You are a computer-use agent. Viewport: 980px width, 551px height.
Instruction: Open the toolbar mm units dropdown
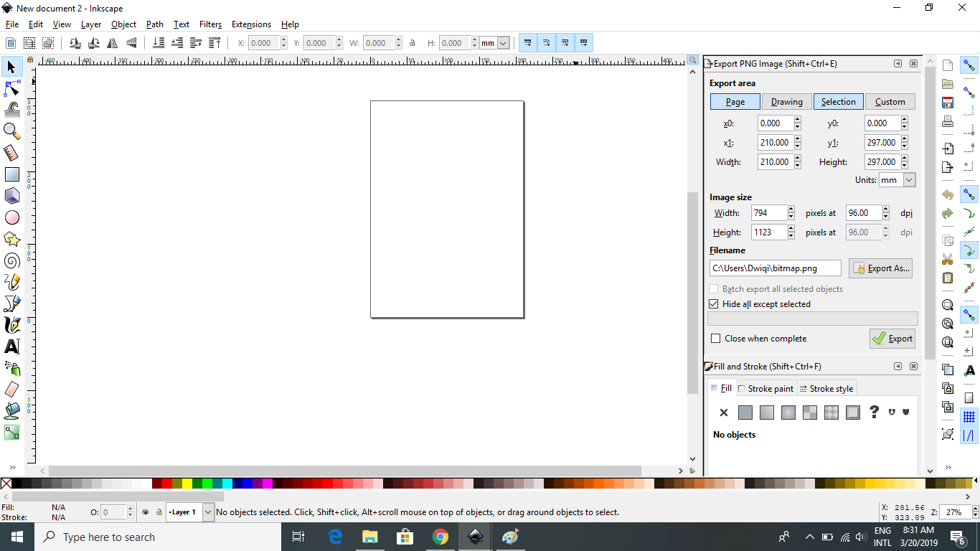(x=503, y=43)
